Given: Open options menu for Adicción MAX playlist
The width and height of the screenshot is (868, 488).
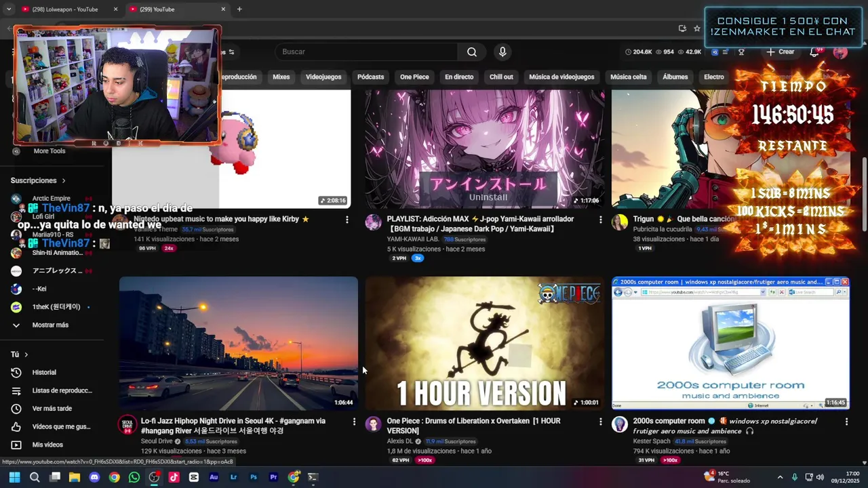Looking at the screenshot, I should click(600, 220).
